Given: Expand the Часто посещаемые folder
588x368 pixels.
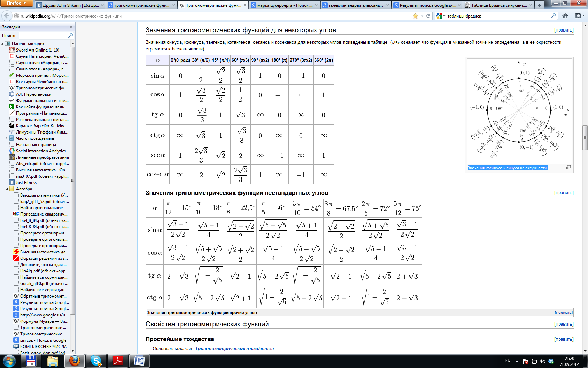Looking at the screenshot, I should pos(7,138).
